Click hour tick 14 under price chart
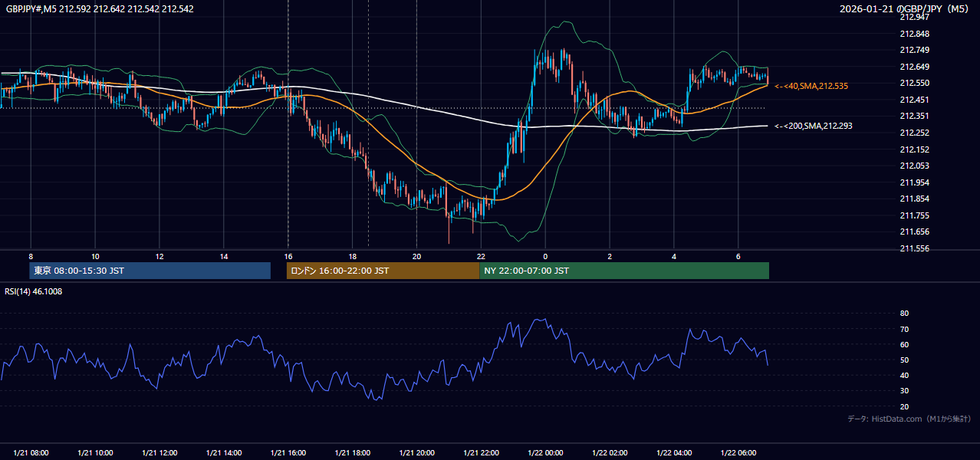 224,255
